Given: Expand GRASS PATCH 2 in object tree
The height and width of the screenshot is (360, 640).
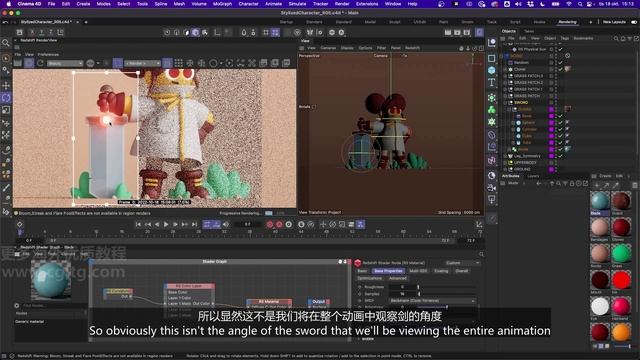Looking at the screenshot, I should [x=505, y=82].
